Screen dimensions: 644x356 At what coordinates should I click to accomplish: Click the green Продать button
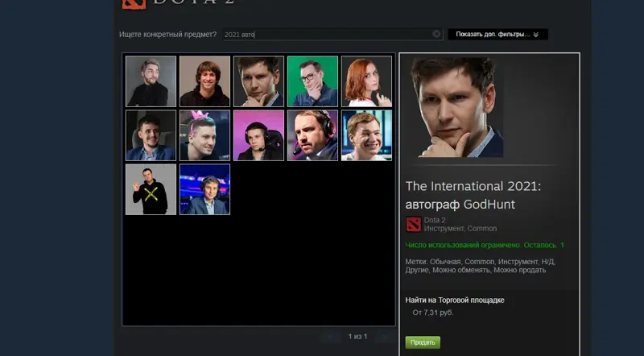coord(423,342)
